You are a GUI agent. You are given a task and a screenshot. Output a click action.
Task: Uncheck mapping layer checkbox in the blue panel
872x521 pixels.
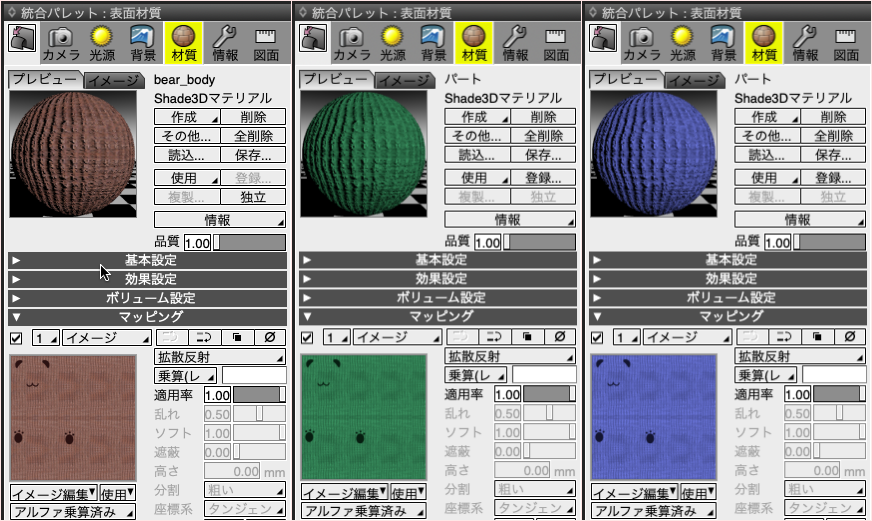pyautogui.click(x=597, y=338)
